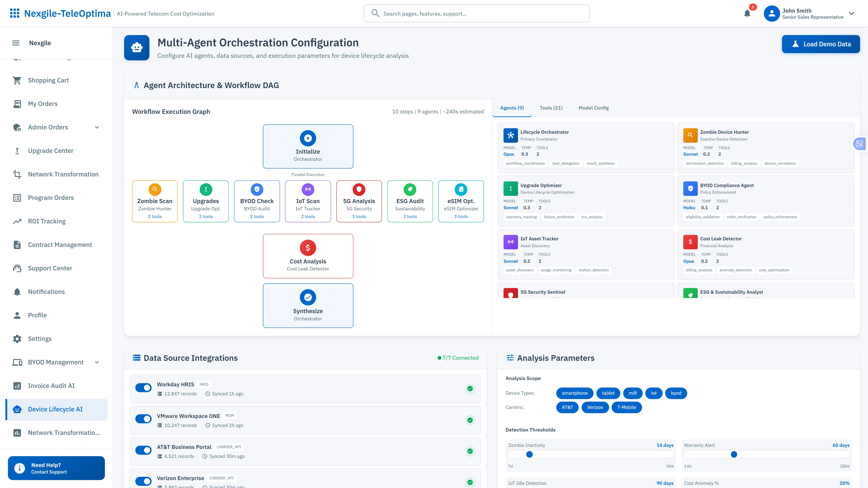Expand the BYOD Management section
The image size is (868, 488).
click(x=97, y=362)
